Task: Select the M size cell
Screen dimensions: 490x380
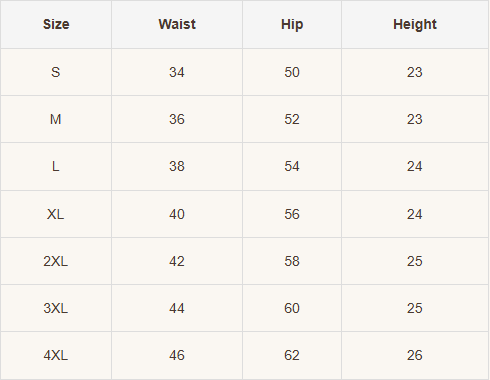Action: coord(56,119)
